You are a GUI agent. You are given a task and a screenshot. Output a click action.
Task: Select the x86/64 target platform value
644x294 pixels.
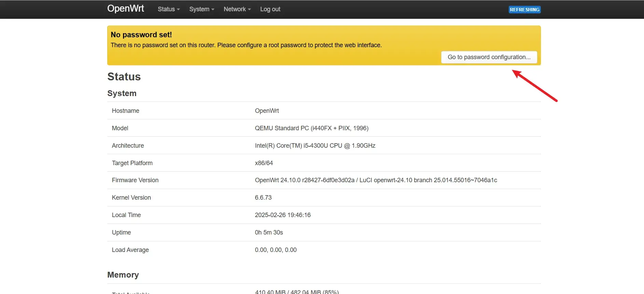(264, 163)
